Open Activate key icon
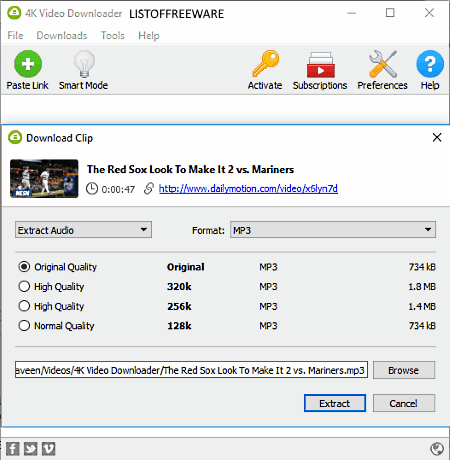 (265, 64)
